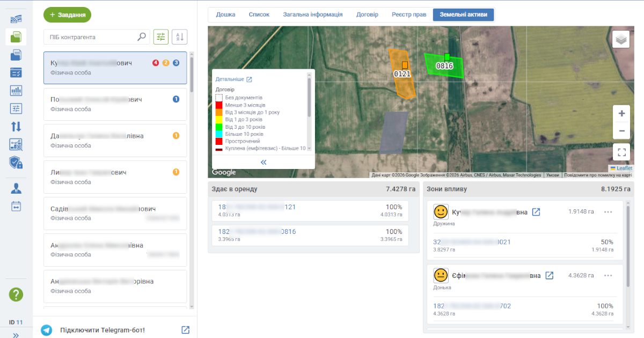Screen dimensions: 644x338
Task: Open parcel link ending in 0021
Action: pyautogui.click(x=472, y=242)
